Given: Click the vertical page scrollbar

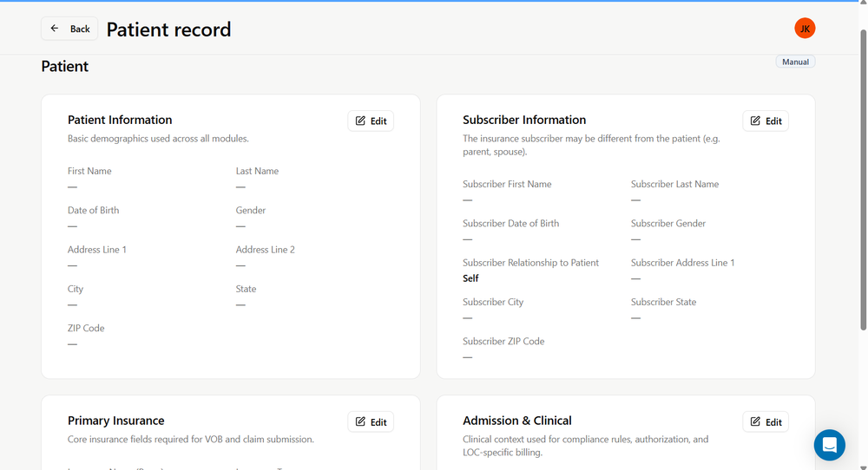Looking at the screenshot, I should click(x=863, y=180).
